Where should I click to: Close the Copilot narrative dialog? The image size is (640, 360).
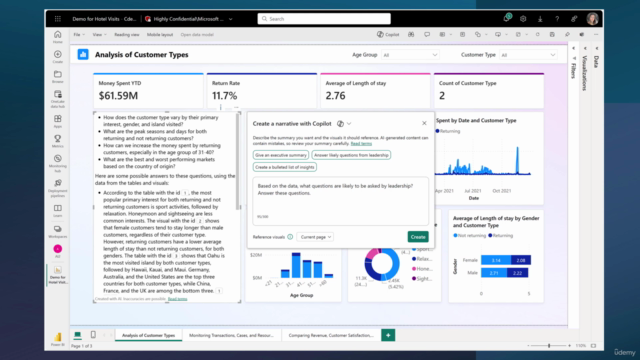(424, 123)
